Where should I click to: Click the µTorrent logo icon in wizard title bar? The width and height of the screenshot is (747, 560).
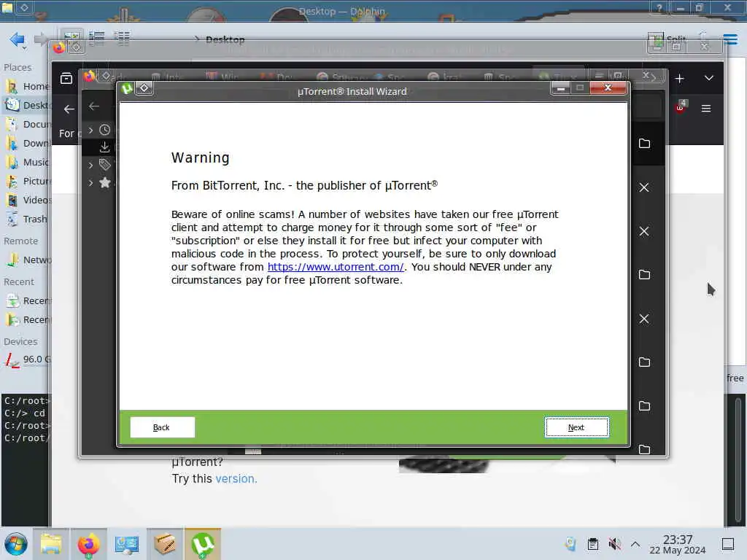127,88
